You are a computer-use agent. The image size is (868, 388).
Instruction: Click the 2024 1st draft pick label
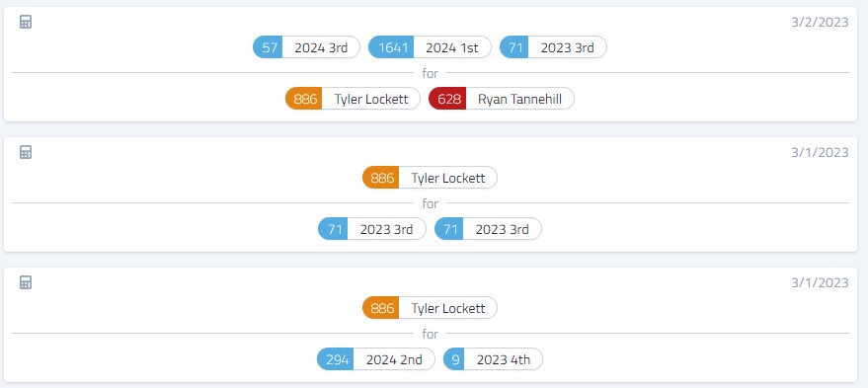click(451, 47)
